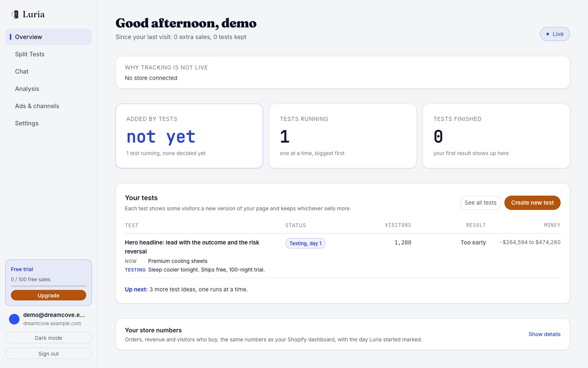Viewport: 588px width, 368px height.
Task: Click the Luria logo icon
Action: (x=15, y=14)
